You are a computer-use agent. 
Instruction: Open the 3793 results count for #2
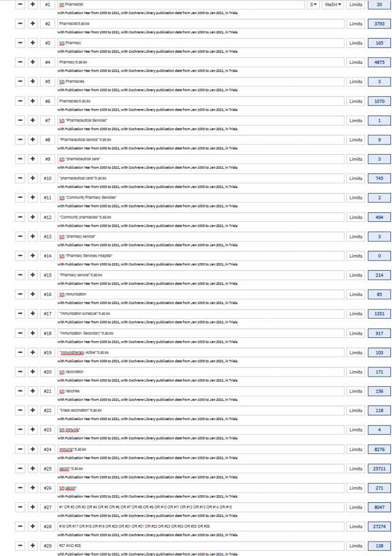pyautogui.click(x=379, y=24)
